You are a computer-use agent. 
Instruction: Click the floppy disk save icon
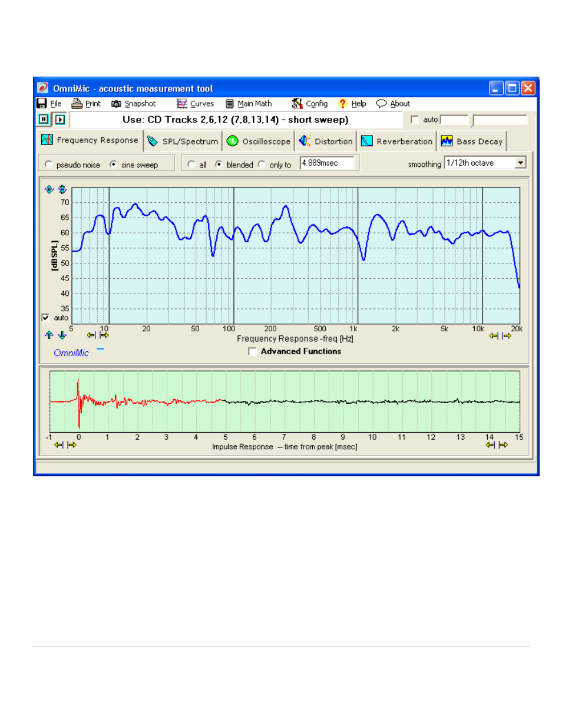42,104
